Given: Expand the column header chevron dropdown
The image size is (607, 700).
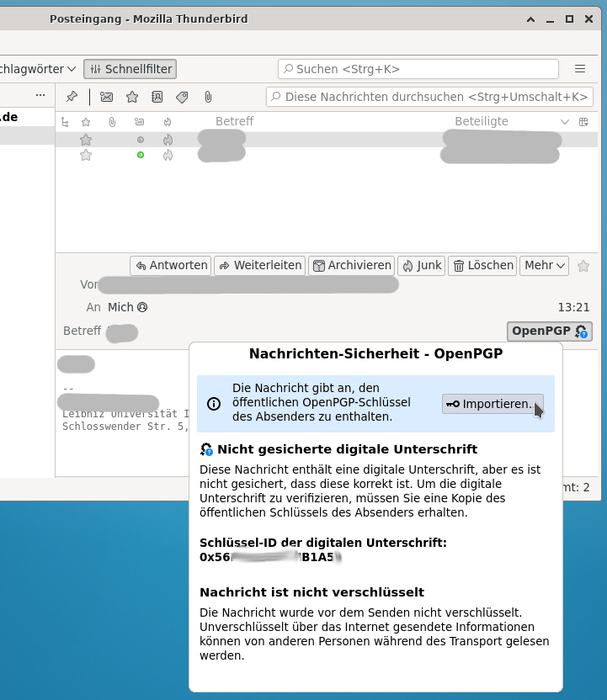Looking at the screenshot, I should [565, 122].
